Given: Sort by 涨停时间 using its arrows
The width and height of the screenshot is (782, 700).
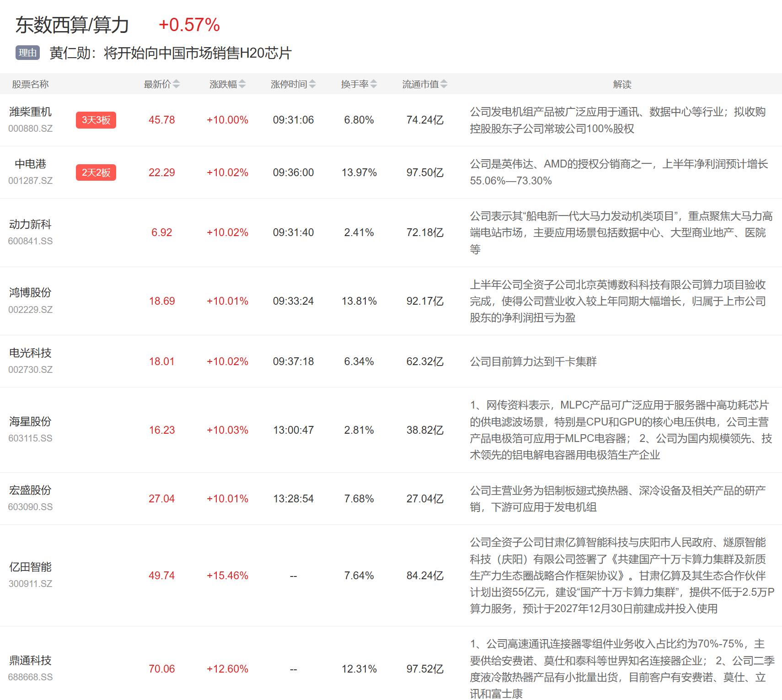Looking at the screenshot, I should click(x=312, y=84).
